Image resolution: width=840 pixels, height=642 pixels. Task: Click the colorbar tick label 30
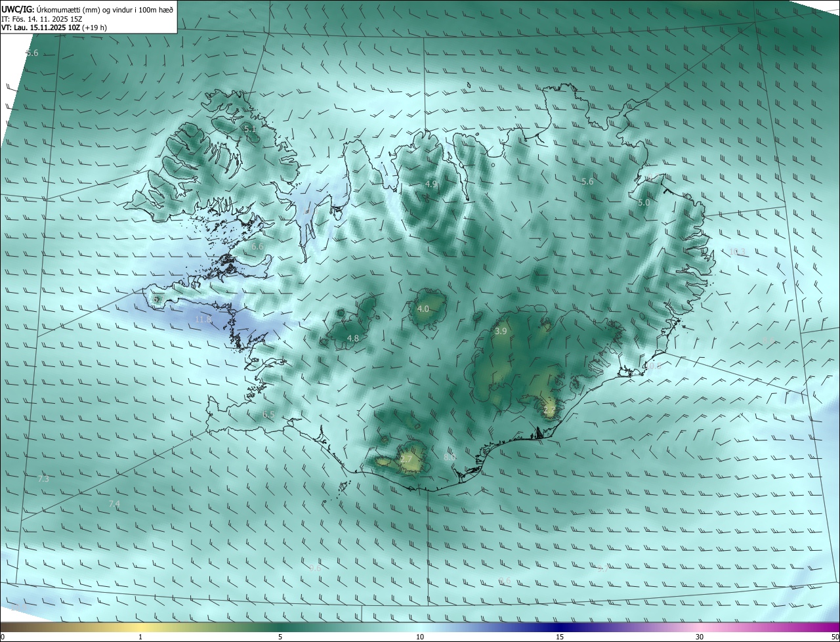(700, 637)
